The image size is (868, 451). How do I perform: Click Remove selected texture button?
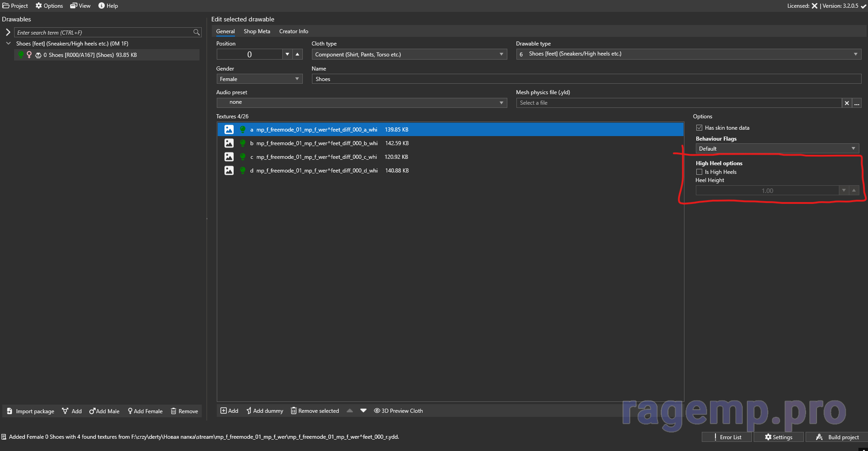click(315, 411)
